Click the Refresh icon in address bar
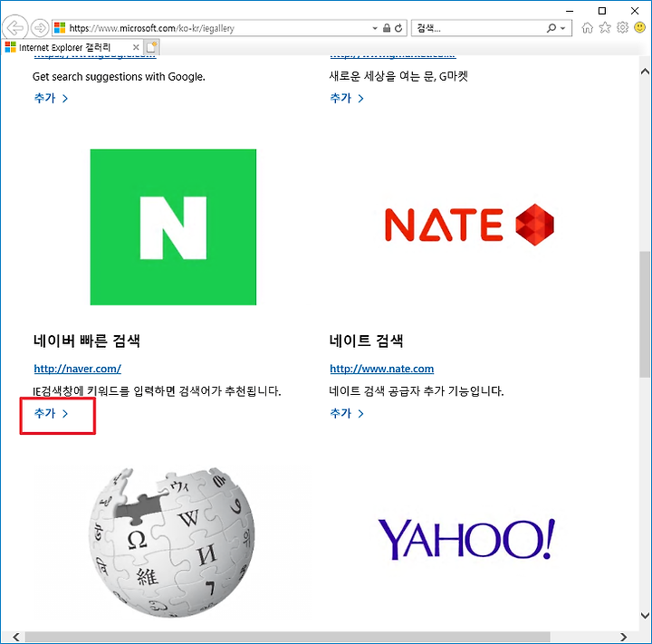 click(398, 28)
